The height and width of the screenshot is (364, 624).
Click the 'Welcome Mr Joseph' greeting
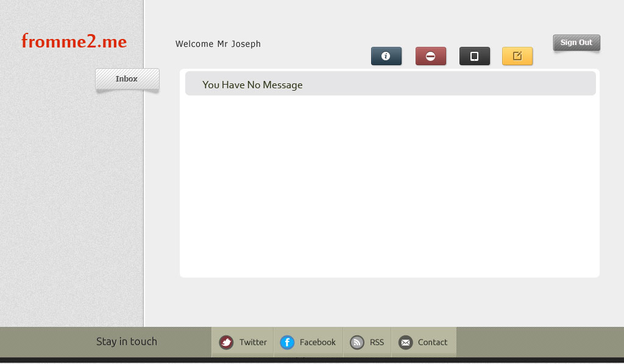coord(218,44)
